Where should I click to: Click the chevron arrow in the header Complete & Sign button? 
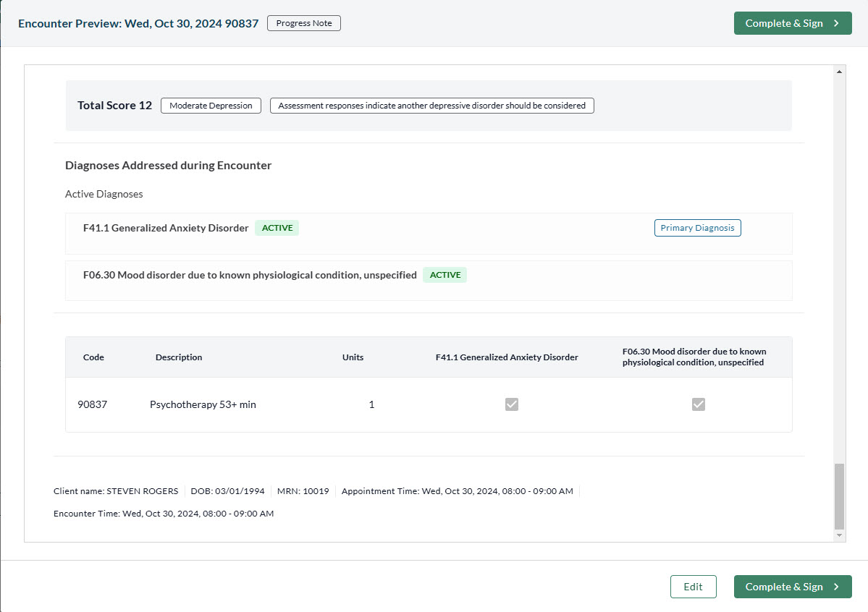click(836, 23)
